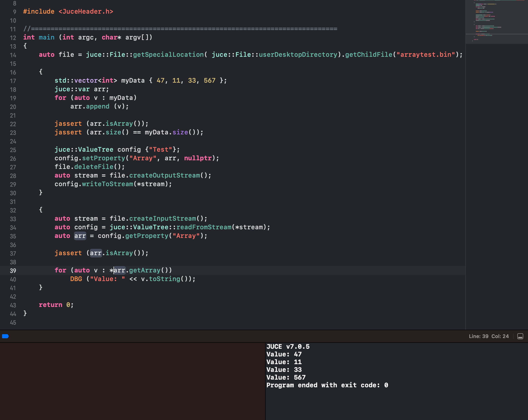Viewport: 528px width, 420px height.
Task: Click the minimap code overview
Action: (x=497, y=22)
